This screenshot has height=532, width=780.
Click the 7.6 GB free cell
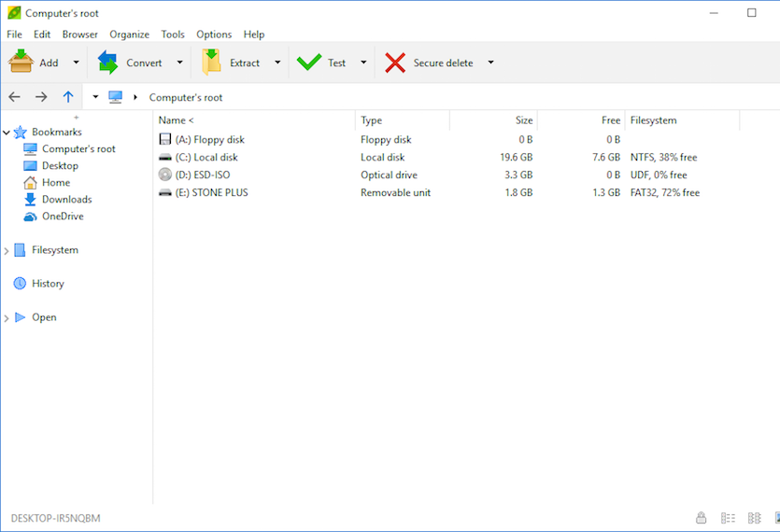(606, 157)
